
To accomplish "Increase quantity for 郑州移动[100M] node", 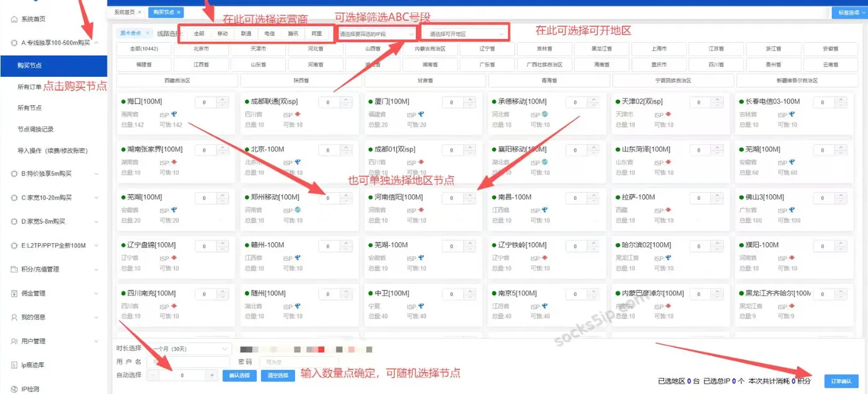I will click(x=346, y=195).
